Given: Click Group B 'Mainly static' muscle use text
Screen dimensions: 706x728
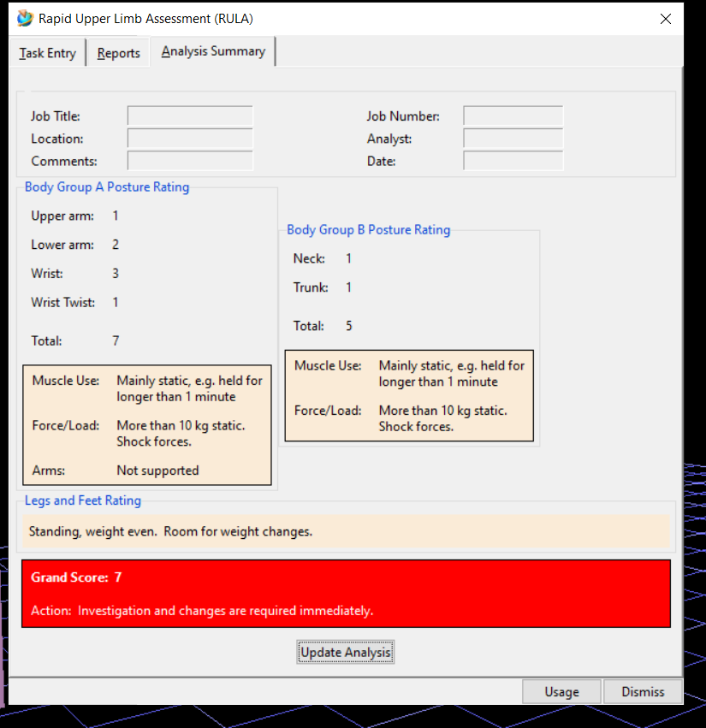Looking at the screenshot, I should [452, 374].
